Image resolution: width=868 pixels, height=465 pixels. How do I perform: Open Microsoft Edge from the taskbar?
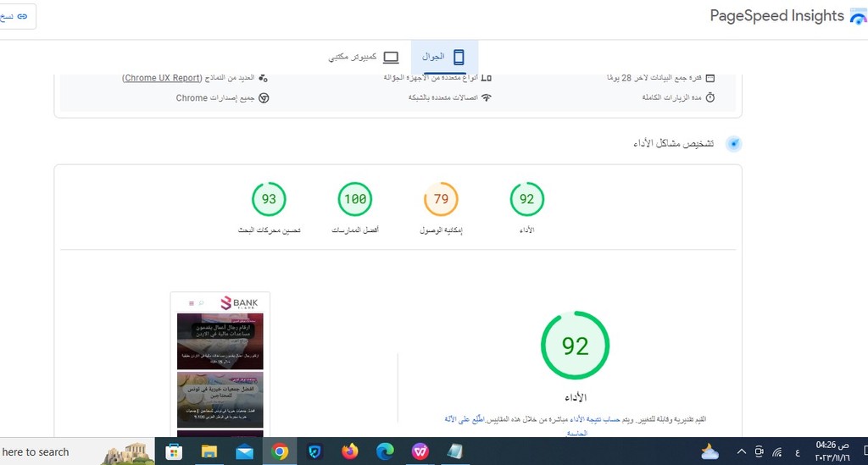point(386,451)
